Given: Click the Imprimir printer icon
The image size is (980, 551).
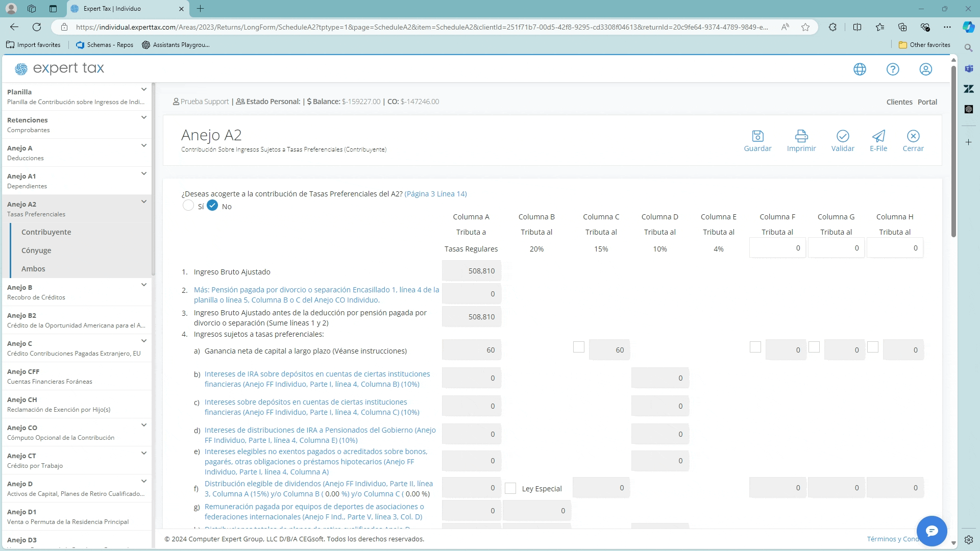Looking at the screenshot, I should 801,136.
